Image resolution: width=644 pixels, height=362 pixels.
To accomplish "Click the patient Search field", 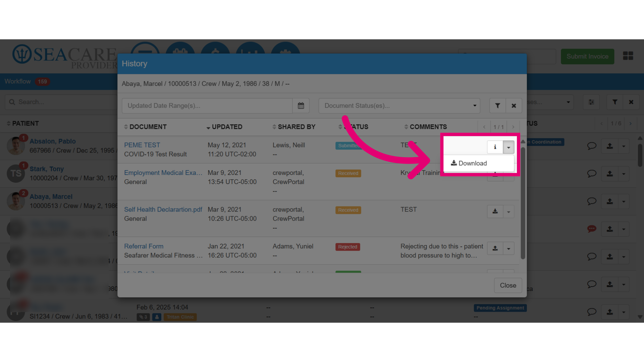I will coord(61,102).
